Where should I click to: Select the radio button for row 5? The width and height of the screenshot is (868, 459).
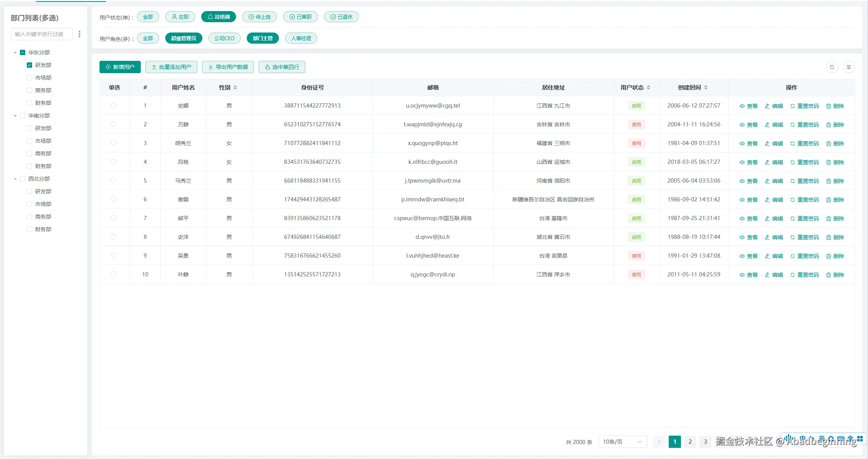point(113,180)
